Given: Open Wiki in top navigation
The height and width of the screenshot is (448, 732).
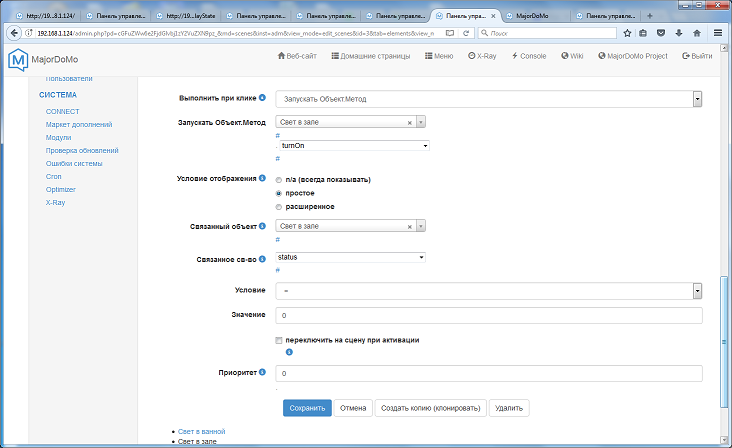Looking at the screenshot, I should click(572, 56).
